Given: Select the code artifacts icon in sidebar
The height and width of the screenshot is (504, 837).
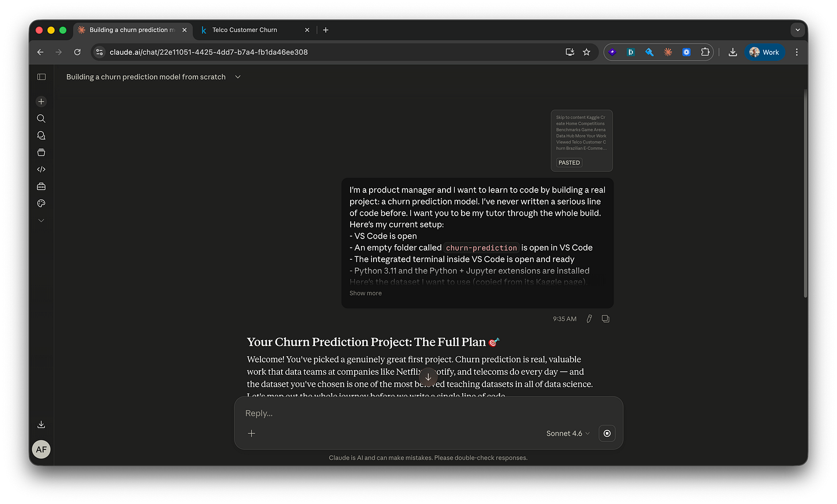Looking at the screenshot, I should tap(41, 169).
